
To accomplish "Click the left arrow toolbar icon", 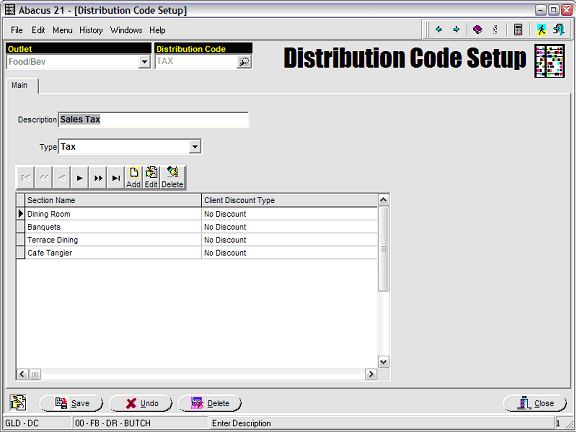I will pyautogui.click(x=439, y=29).
